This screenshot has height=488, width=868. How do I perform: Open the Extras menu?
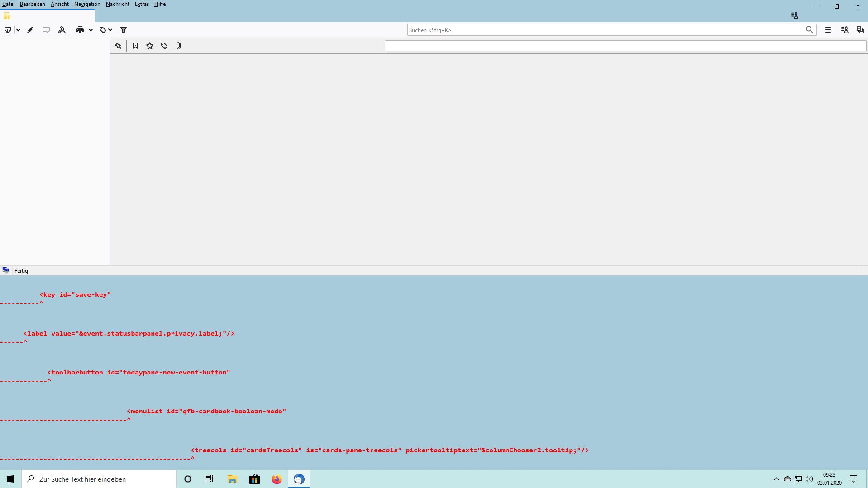point(142,4)
